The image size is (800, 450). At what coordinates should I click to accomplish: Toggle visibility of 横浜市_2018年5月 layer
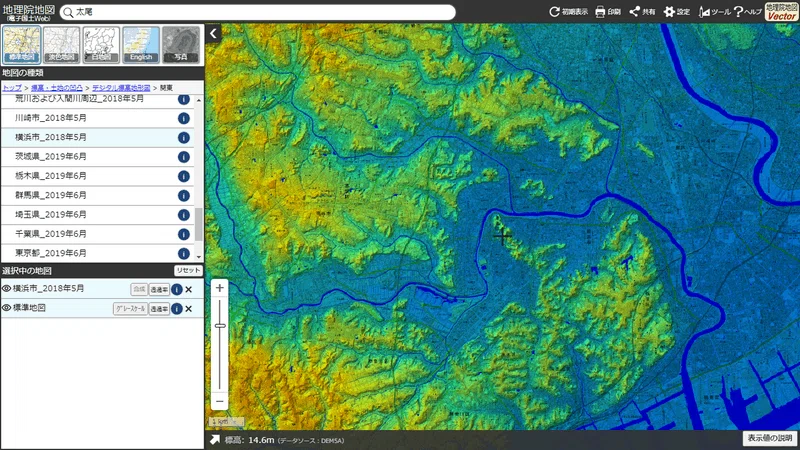(x=7, y=288)
